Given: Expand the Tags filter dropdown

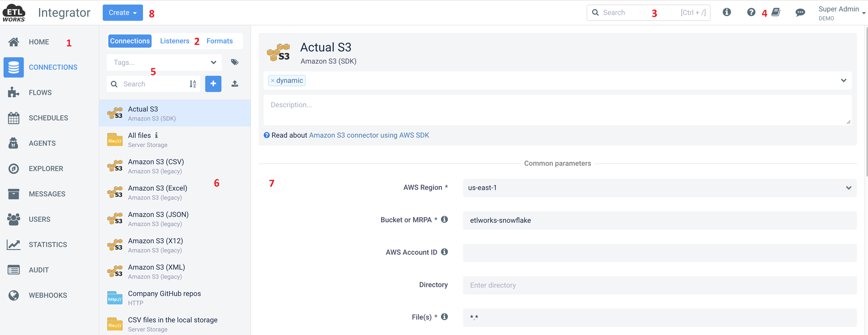Looking at the screenshot, I should point(213,62).
